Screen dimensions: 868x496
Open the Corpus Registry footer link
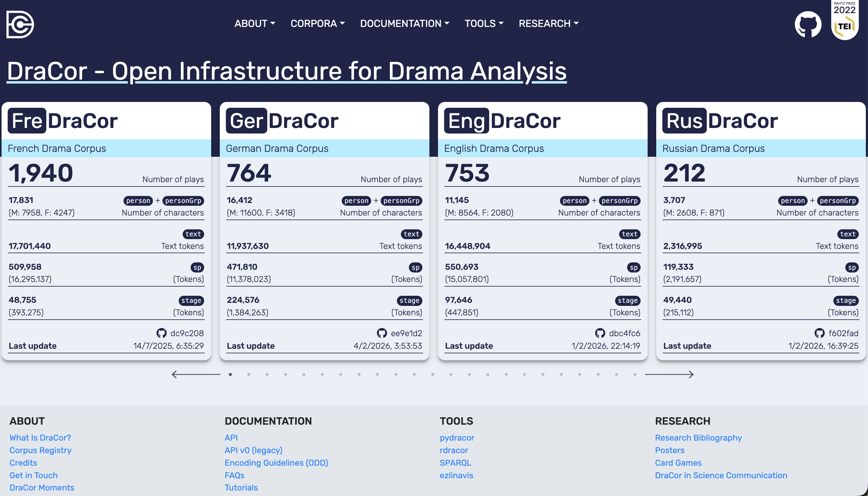pos(40,450)
